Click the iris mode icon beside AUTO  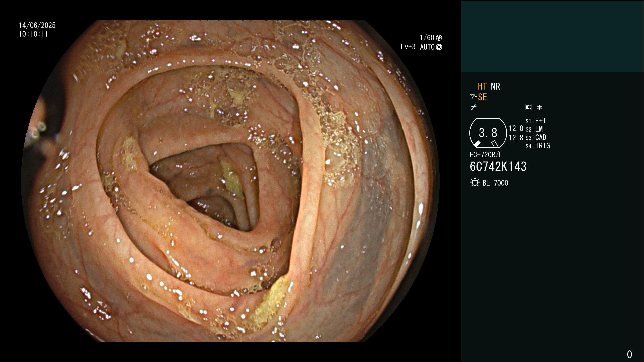tap(439, 47)
